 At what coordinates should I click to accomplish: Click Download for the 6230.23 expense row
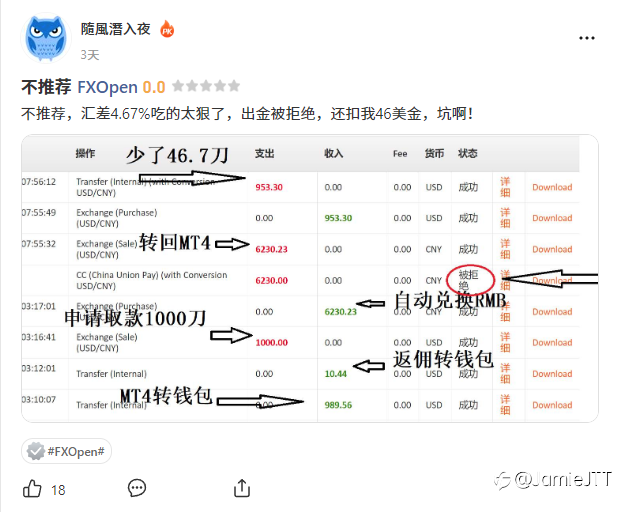point(552,249)
